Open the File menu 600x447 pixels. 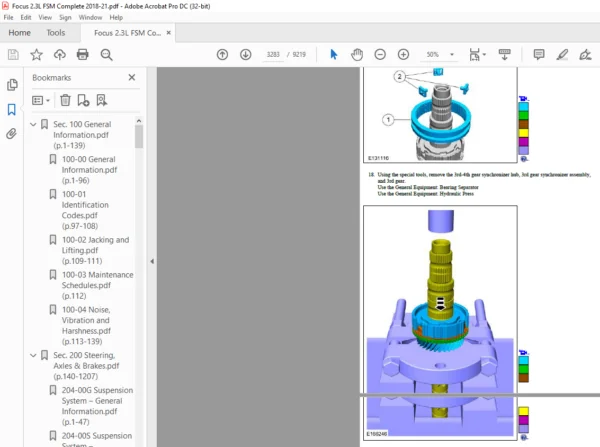(8, 17)
